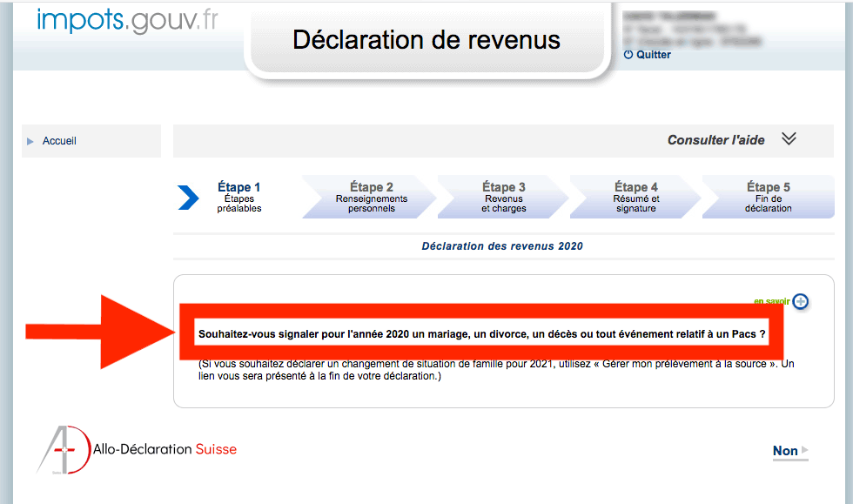The height and width of the screenshot is (504, 853).
Task: Click the Quitter power icon
Action: click(x=628, y=55)
